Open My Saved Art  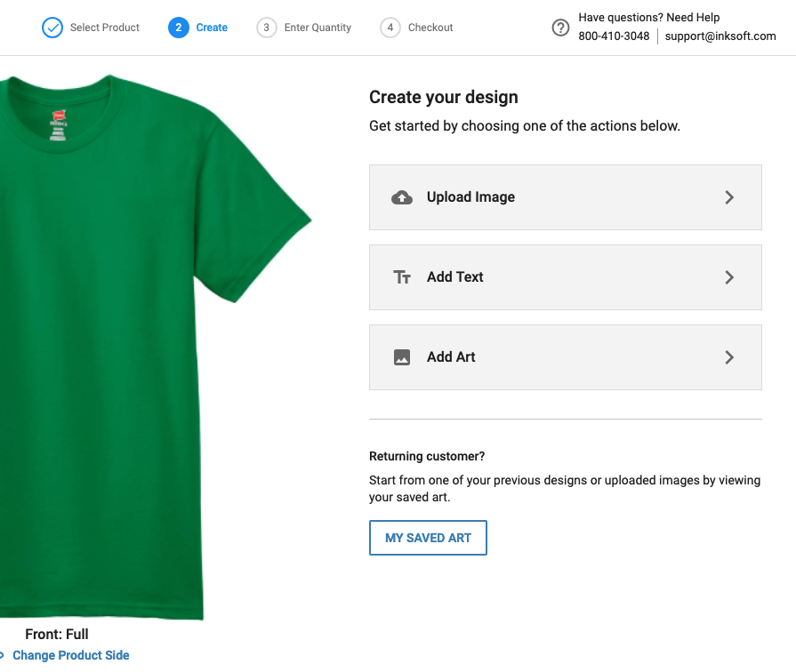point(428,538)
